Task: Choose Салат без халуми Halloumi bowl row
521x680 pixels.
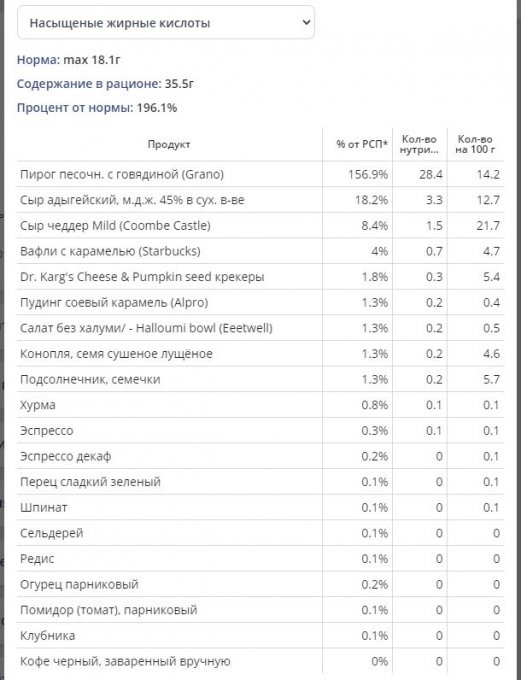Action: tap(260, 328)
